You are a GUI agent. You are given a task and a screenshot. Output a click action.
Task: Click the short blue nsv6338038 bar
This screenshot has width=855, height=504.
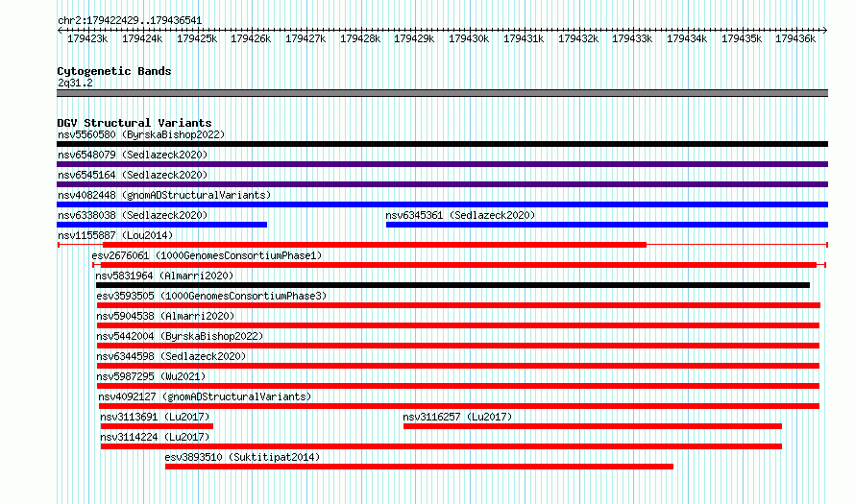[x=162, y=225]
